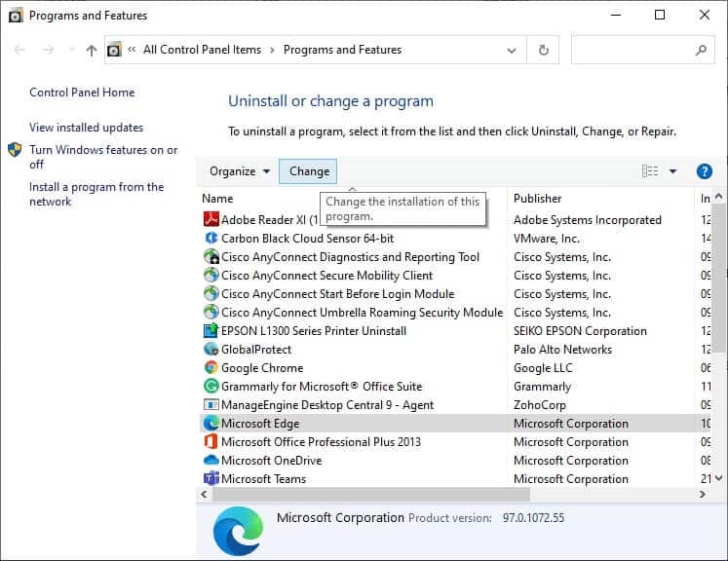The width and height of the screenshot is (728, 561).
Task: Click the ManageEngine Desktop Central icon
Action: (x=211, y=404)
